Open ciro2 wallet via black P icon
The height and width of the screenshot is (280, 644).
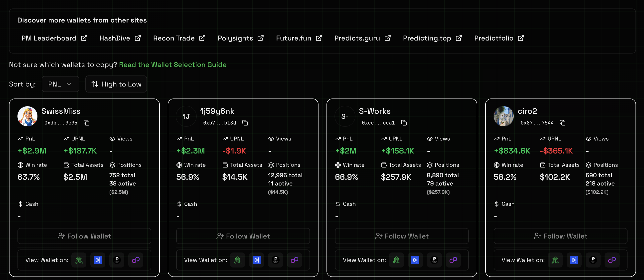point(593,260)
